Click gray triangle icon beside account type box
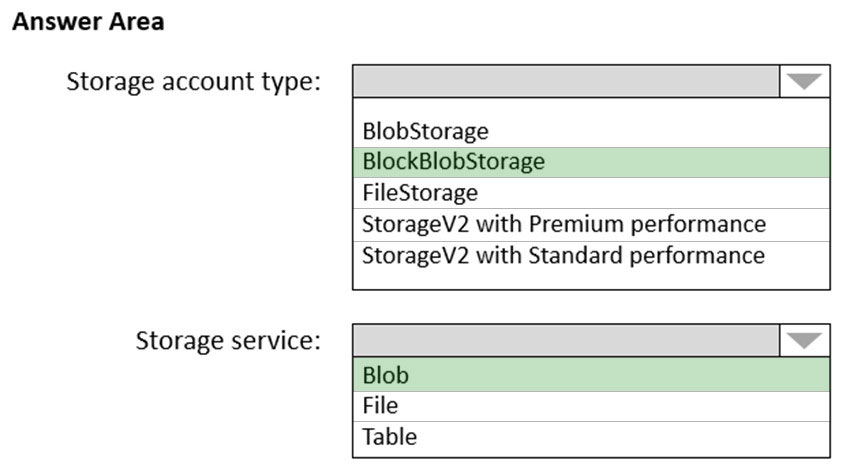The width and height of the screenshot is (850, 472). (x=804, y=82)
